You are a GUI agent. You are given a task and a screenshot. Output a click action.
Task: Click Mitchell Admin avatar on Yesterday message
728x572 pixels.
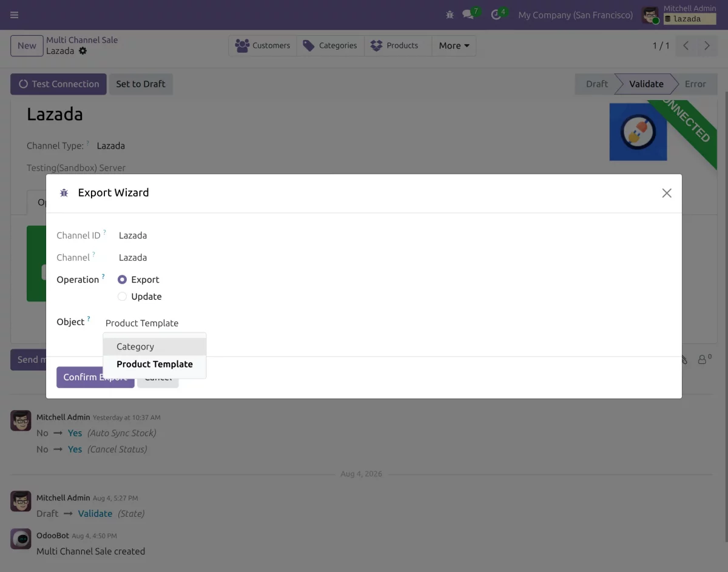coord(21,420)
